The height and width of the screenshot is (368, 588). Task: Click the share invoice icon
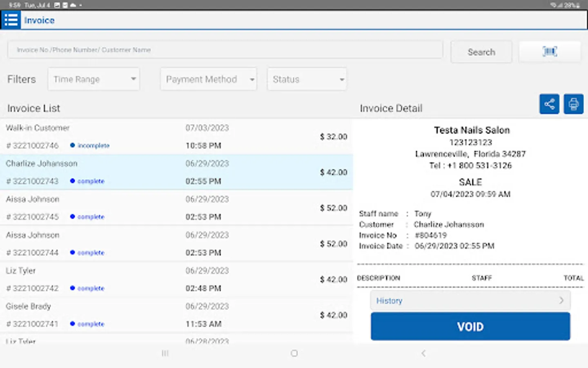pyautogui.click(x=549, y=104)
